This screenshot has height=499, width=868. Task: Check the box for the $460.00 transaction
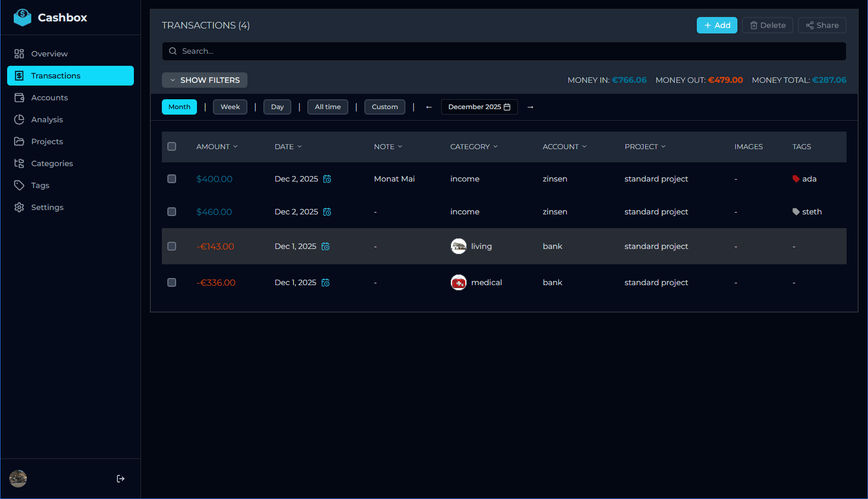[172, 212]
